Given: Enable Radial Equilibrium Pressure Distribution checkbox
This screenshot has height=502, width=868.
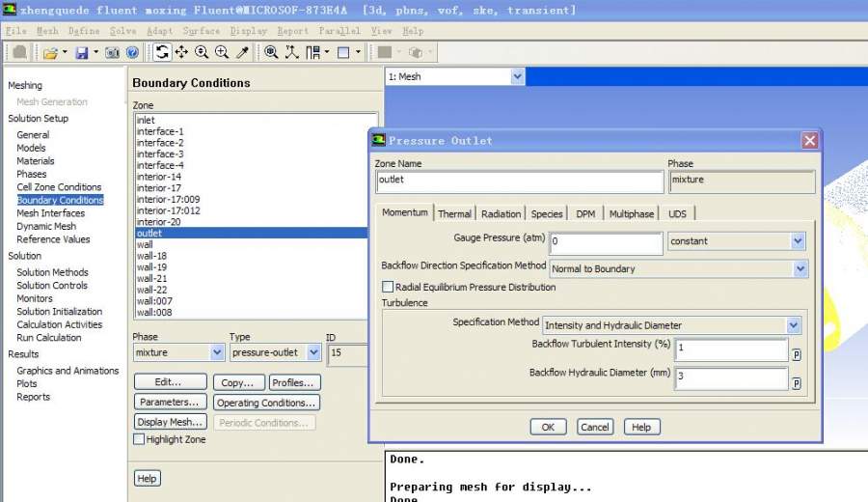Looking at the screenshot, I should pos(388,287).
